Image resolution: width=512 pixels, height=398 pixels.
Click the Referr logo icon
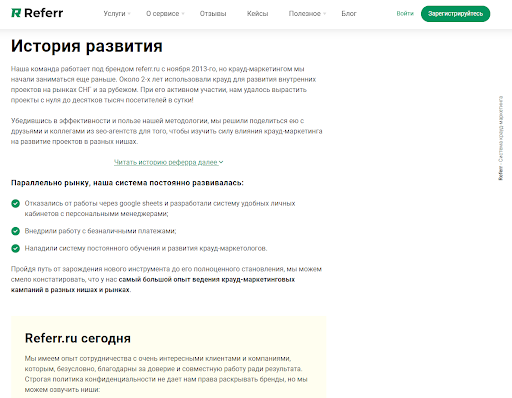pos(16,13)
